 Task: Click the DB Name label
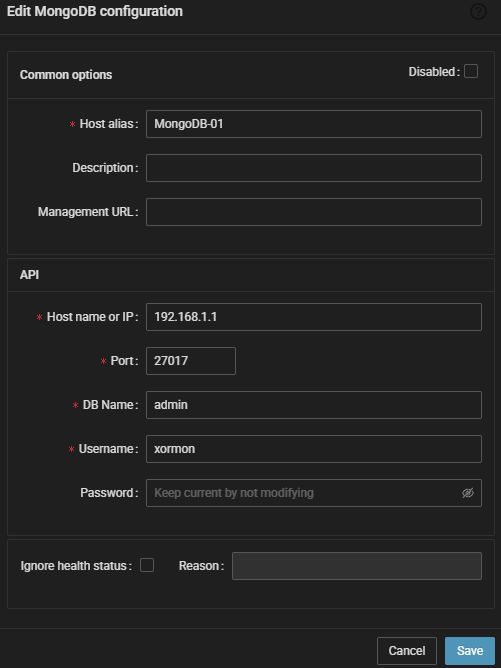click(x=110, y=405)
